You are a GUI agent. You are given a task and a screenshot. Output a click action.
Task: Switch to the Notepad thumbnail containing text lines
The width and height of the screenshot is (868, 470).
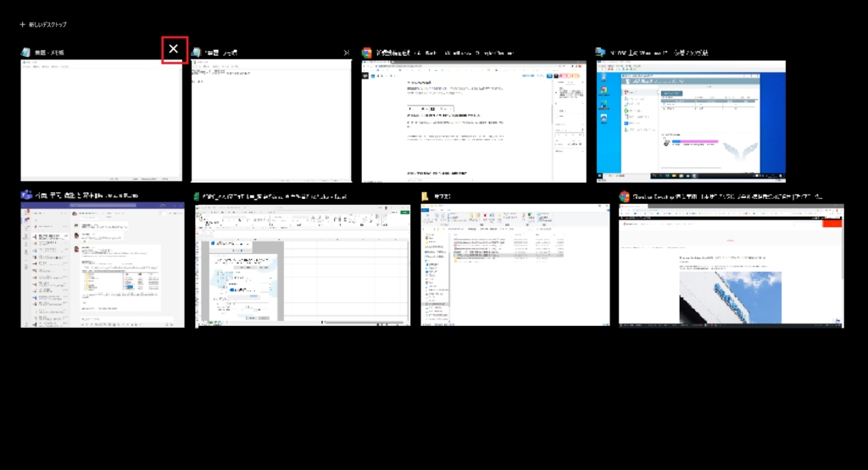[x=271, y=120]
